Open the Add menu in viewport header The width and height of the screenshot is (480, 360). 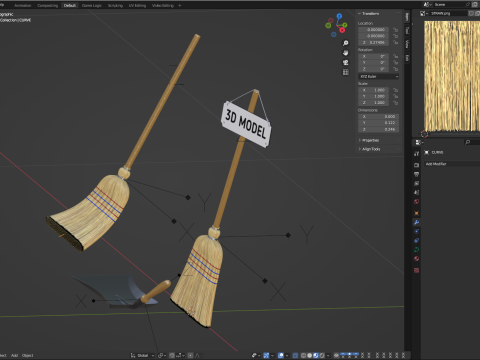point(14,355)
